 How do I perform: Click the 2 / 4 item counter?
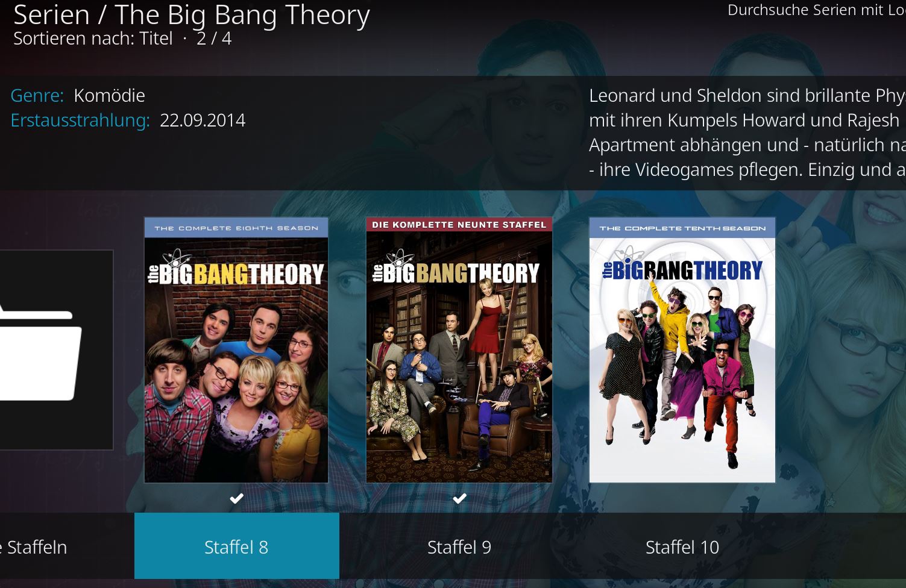[214, 39]
